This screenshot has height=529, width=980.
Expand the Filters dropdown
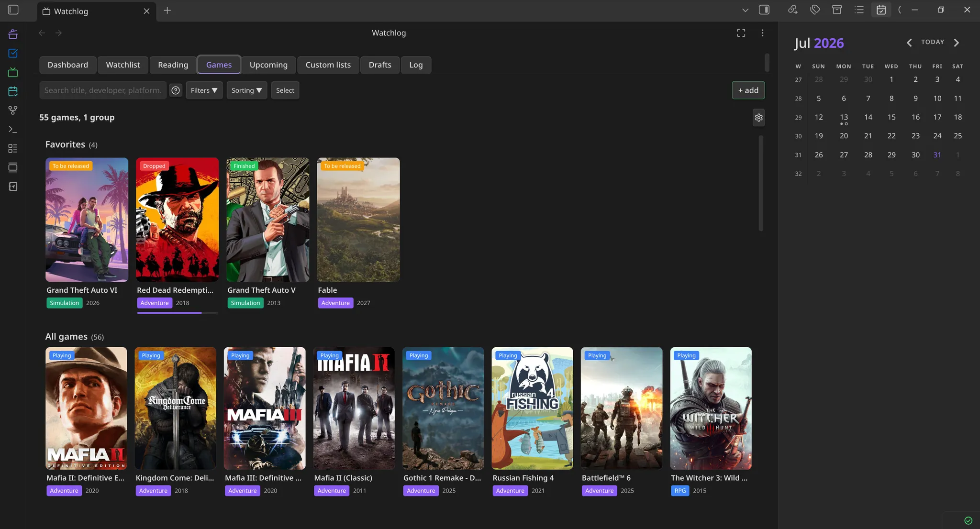[x=204, y=90]
